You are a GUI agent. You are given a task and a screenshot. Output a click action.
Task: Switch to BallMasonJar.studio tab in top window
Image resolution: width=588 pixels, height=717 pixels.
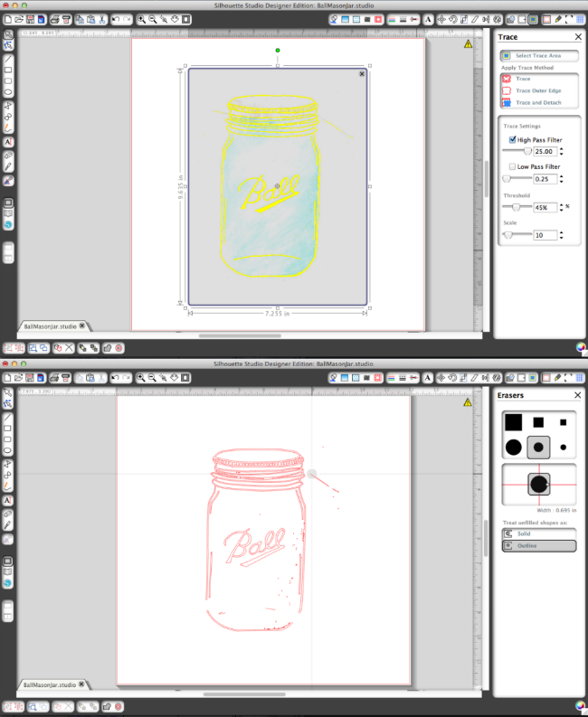pyautogui.click(x=51, y=326)
